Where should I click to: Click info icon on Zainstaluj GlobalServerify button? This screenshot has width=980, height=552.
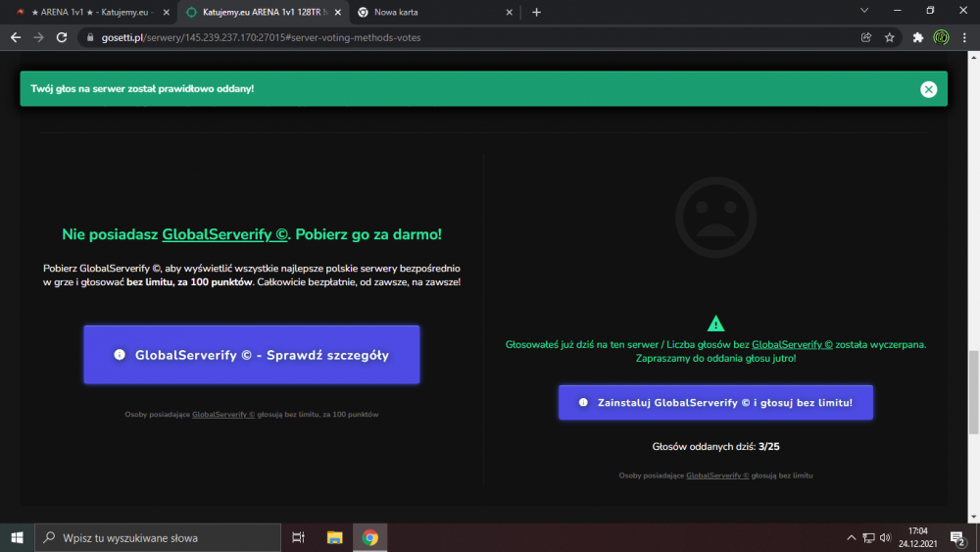(583, 403)
